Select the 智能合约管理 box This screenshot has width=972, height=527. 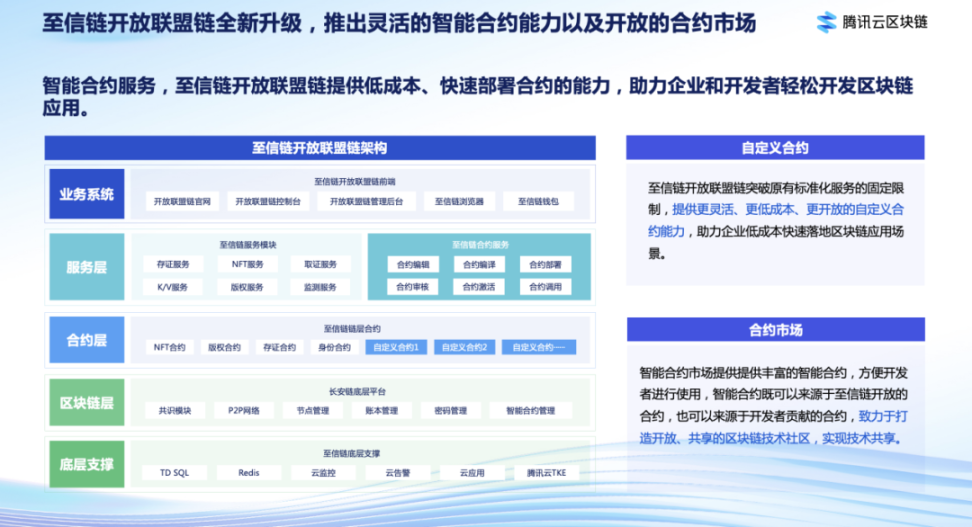click(530, 411)
